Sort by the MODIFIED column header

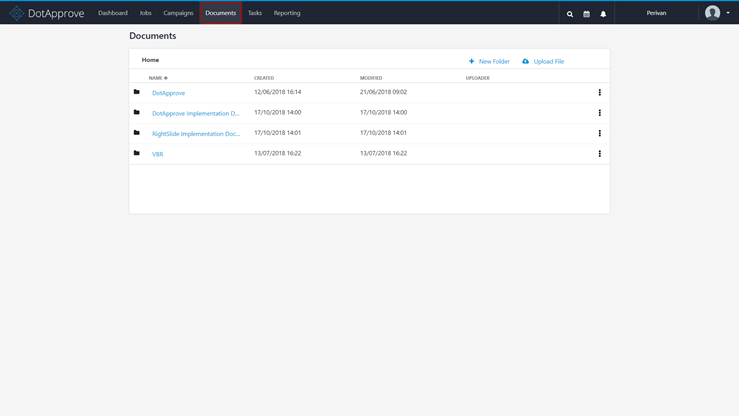click(x=371, y=78)
